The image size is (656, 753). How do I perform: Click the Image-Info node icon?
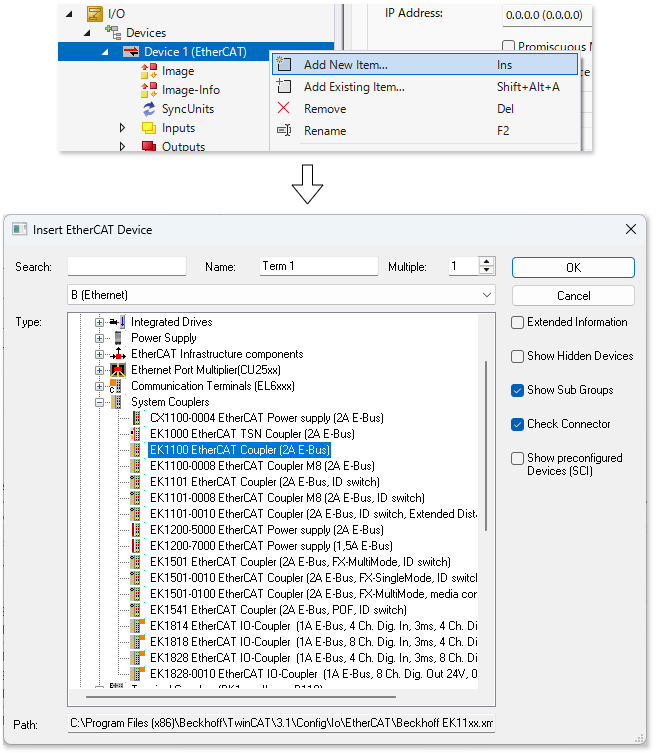[149, 90]
